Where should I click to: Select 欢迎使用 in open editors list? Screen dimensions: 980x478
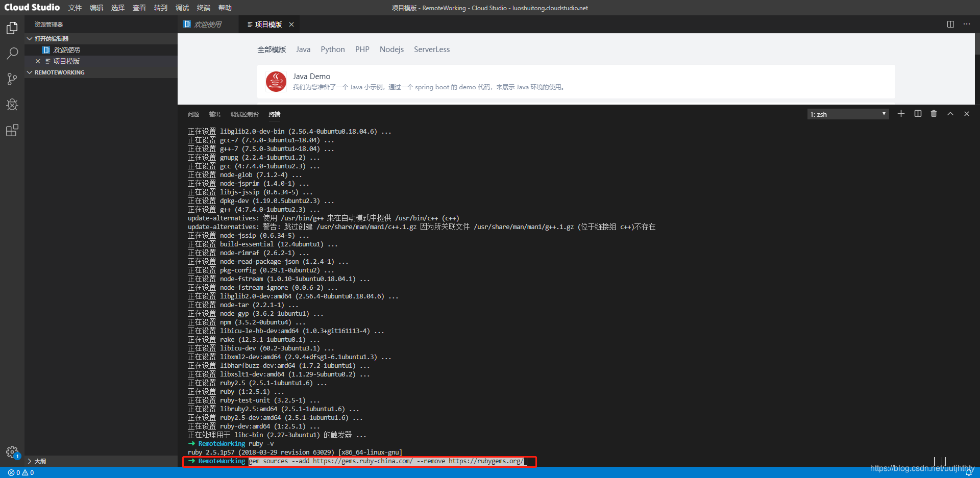101,50
